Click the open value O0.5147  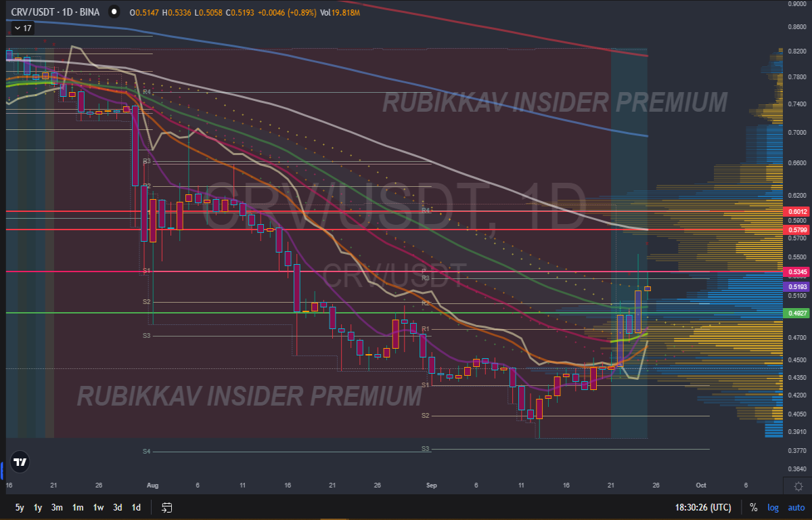[x=143, y=12]
